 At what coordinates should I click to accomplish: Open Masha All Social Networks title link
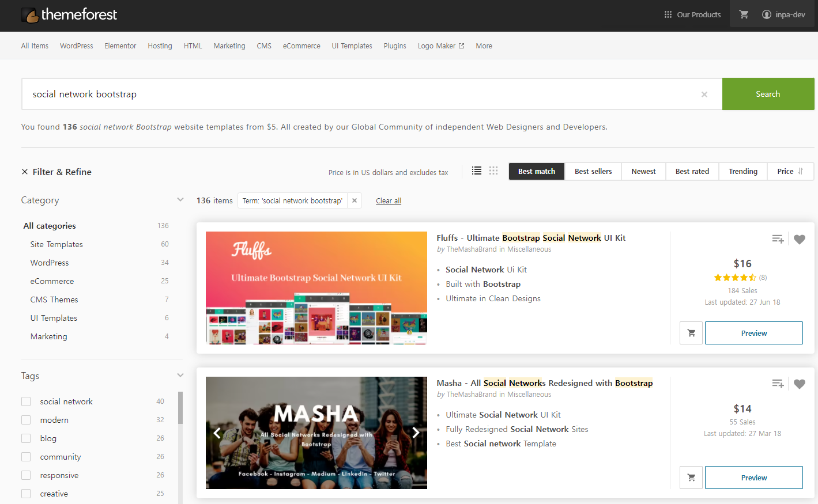[545, 383]
